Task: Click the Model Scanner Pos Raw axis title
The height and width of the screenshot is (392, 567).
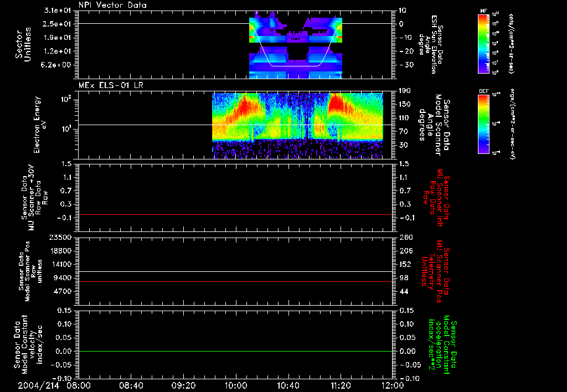Action: [x=30, y=271]
